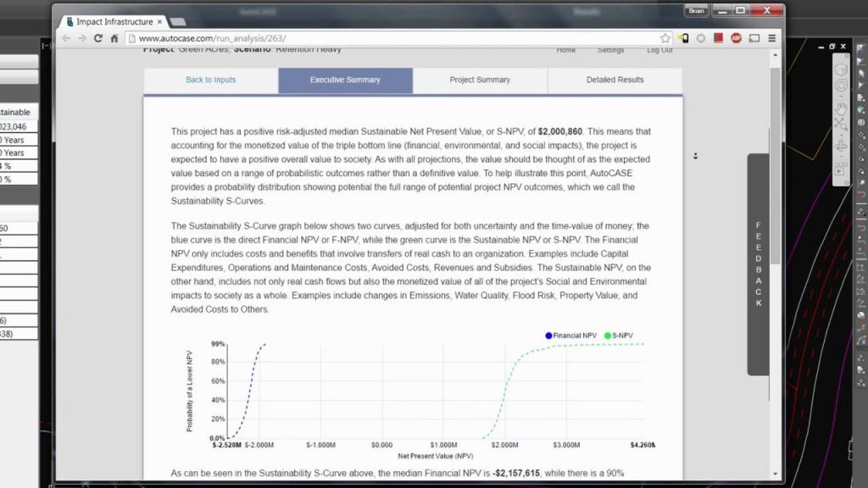Viewport: 868px width, 488px height.
Task: Follow the Home link in AutoCASE header
Action: 565,50
